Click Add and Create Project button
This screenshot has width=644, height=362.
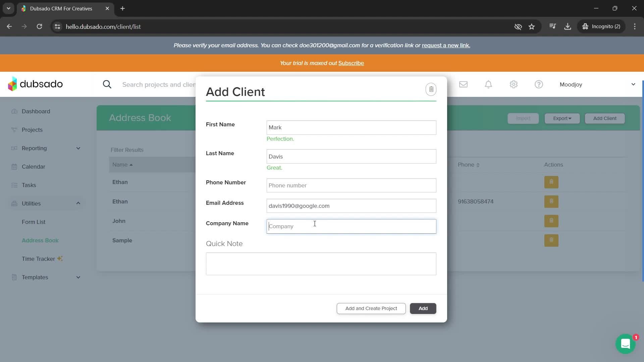[x=371, y=308]
